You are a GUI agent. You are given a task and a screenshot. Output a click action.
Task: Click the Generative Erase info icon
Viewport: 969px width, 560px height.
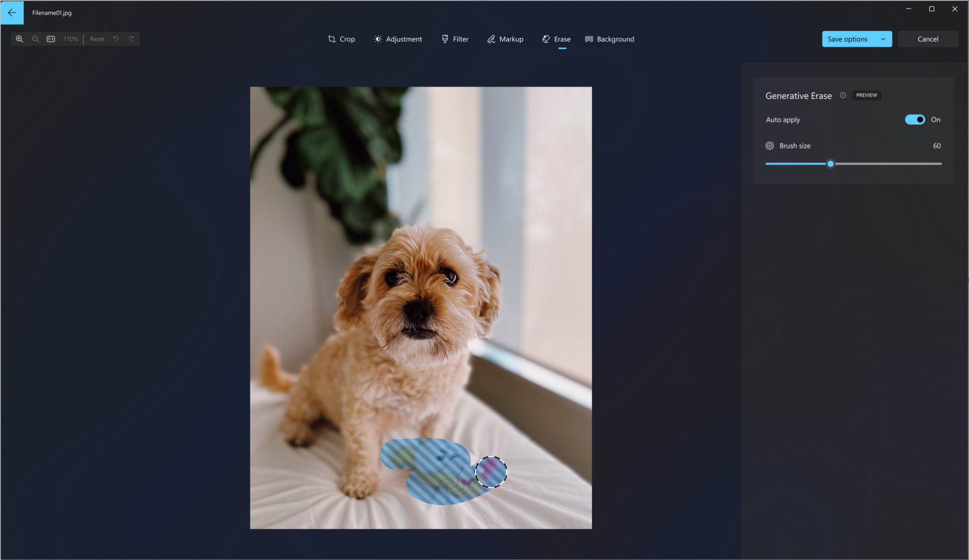tap(843, 95)
